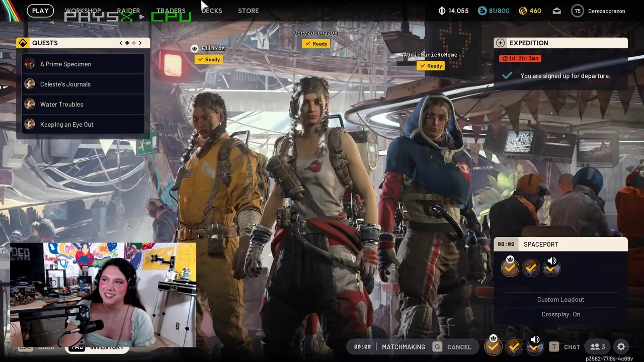Screen dimensions: 644x362
Task: Click the speaker-marked avatar in Spaceport panel
Action: [x=551, y=267]
